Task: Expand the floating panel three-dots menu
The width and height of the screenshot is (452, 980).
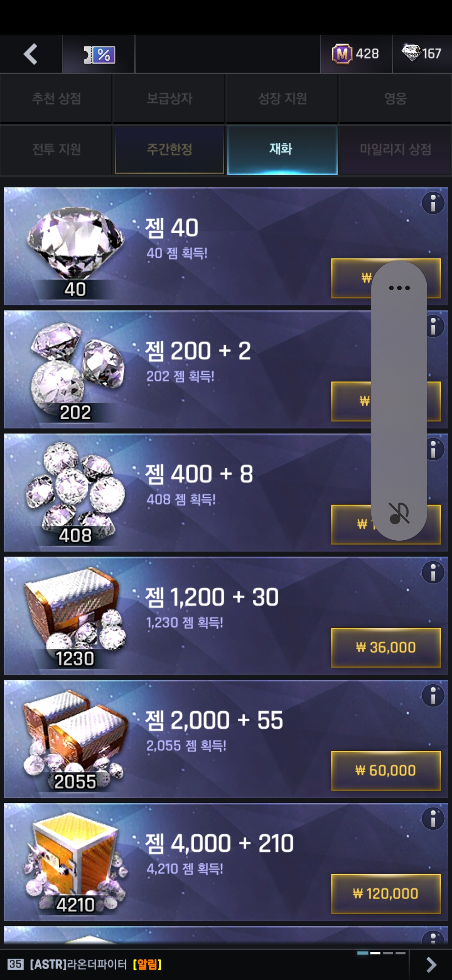Action: pos(399,288)
